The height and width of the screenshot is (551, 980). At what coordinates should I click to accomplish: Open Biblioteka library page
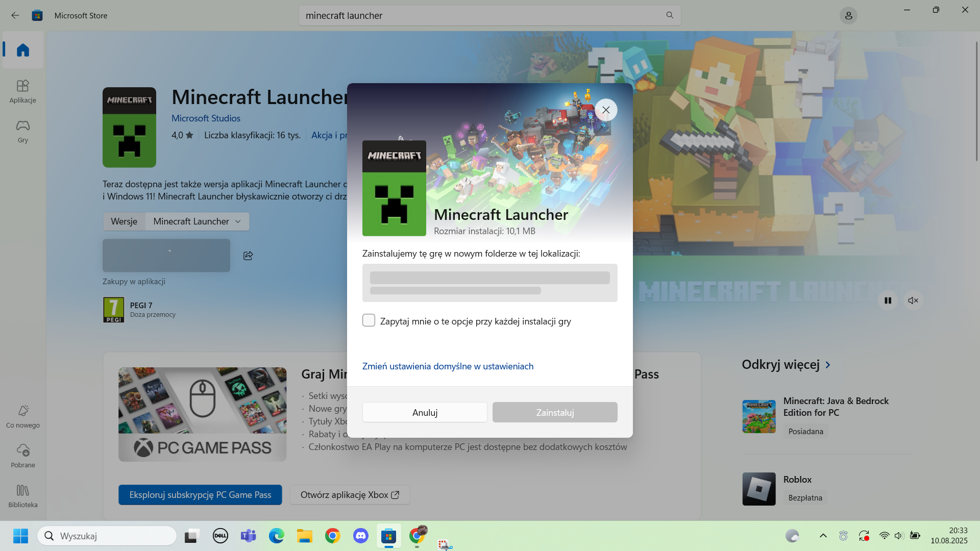23,495
